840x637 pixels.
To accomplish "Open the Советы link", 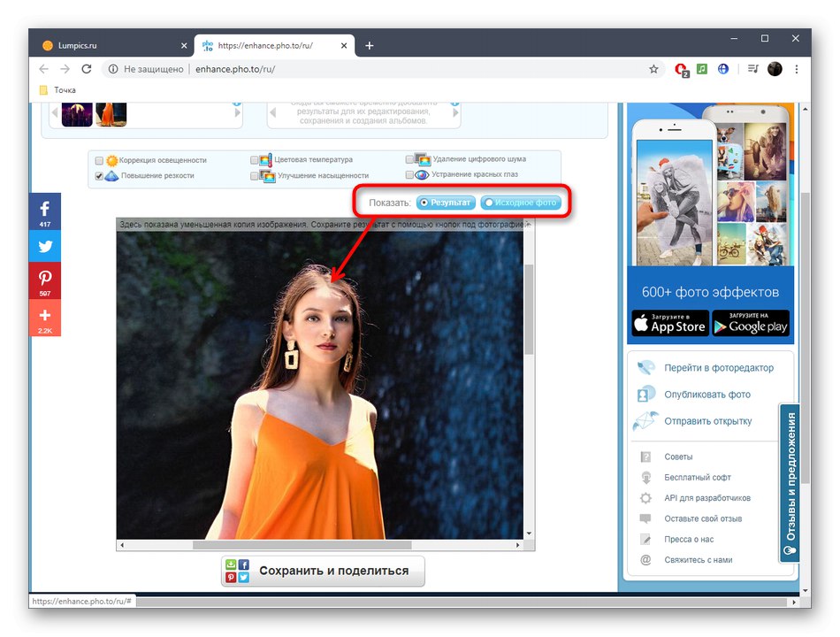I will (x=678, y=457).
